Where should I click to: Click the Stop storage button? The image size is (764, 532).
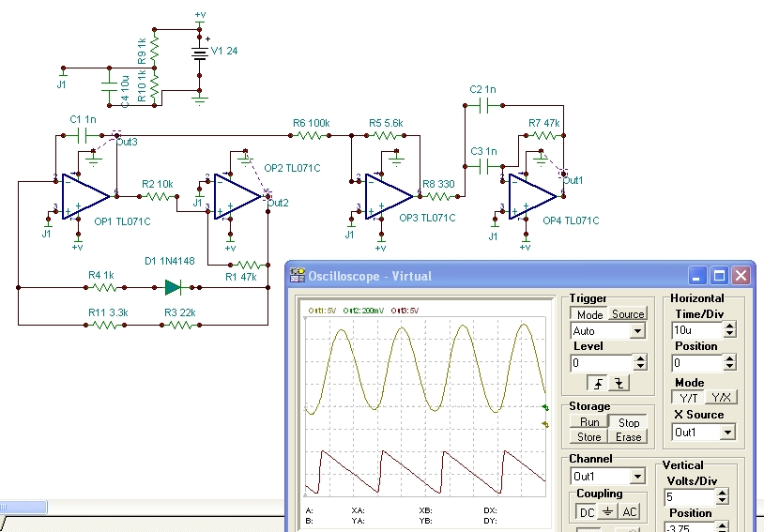point(629,422)
